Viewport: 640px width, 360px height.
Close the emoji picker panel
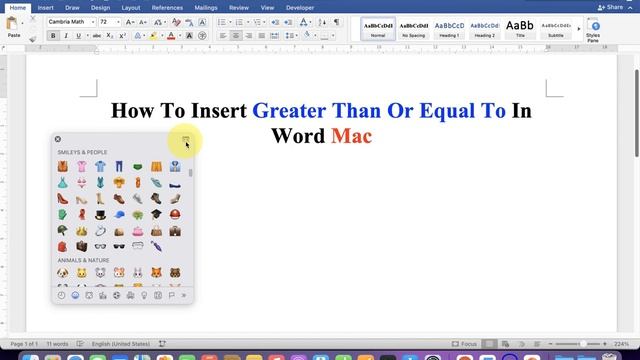(x=58, y=139)
